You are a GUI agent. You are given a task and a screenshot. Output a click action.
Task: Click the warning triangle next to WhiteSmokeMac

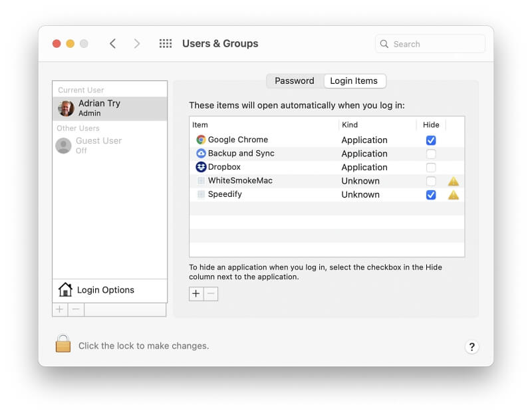point(454,181)
